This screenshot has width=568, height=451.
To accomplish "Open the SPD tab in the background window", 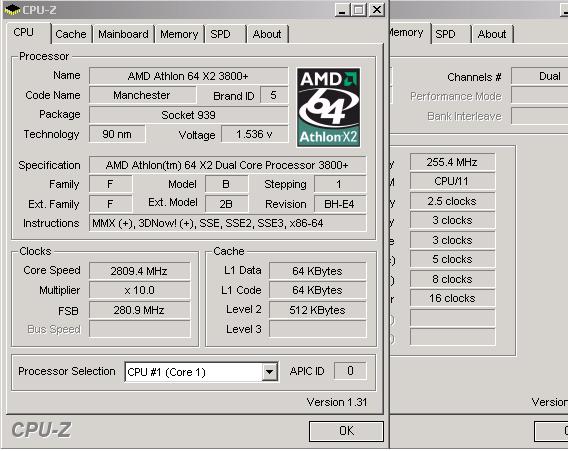I will point(451,34).
